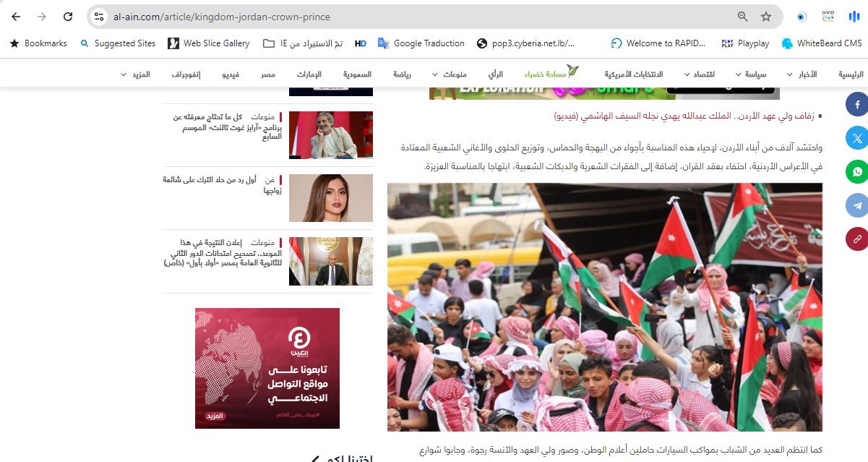Share article on Facebook
This screenshot has height=462, width=868.
pos(857,105)
